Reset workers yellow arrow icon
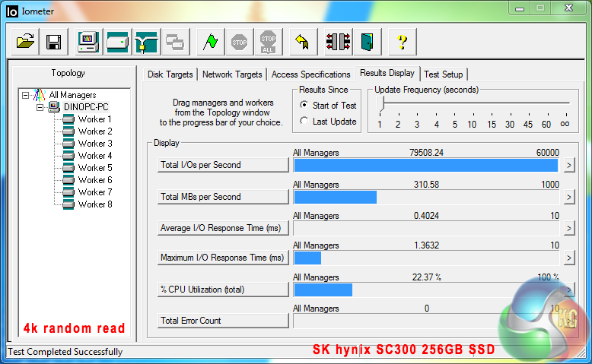The height and width of the screenshot is (364, 592). click(x=303, y=42)
